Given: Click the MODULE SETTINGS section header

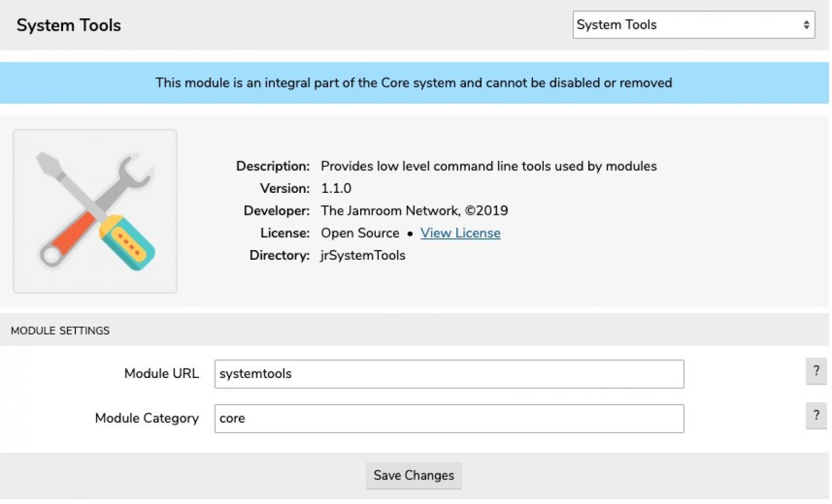Looking at the screenshot, I should point(60,331).
